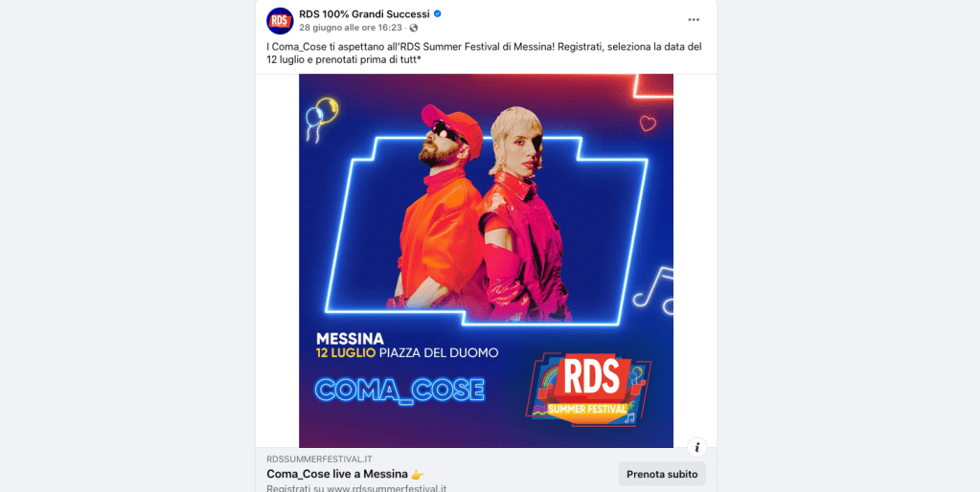Click the globe public audience icon

[x=414, y=28]
